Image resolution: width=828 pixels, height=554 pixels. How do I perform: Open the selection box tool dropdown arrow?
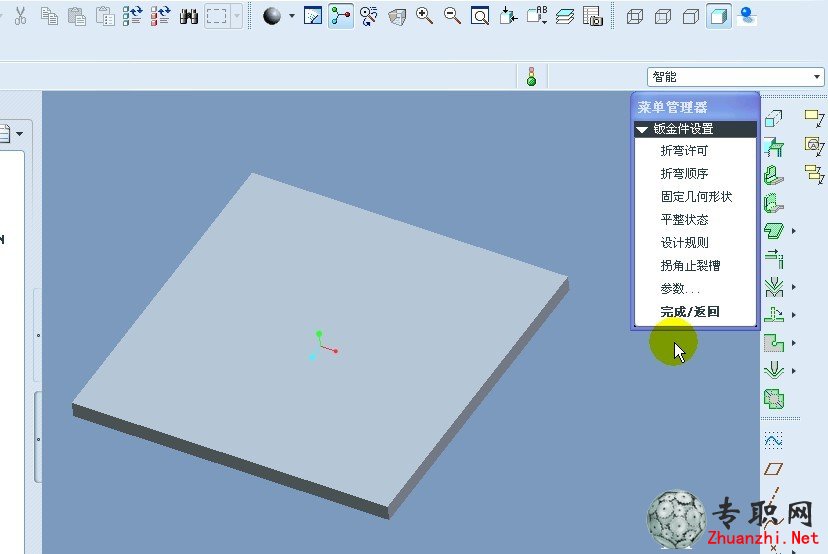237,16
